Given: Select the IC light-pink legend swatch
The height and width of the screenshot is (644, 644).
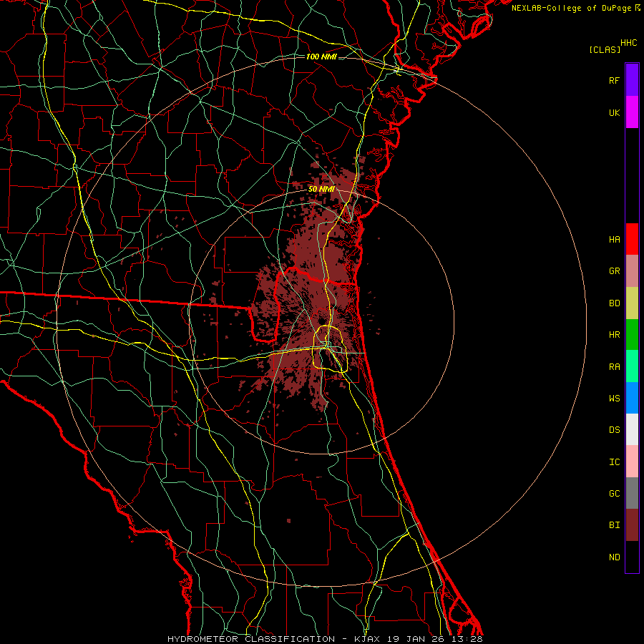Looking at the screenshot, I should [x=632, y=462].
